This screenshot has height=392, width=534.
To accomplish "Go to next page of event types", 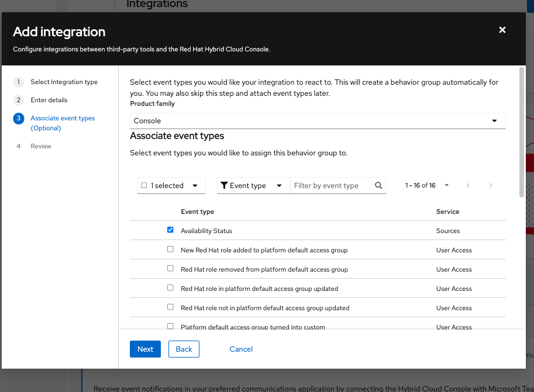I will coord(490,186).
